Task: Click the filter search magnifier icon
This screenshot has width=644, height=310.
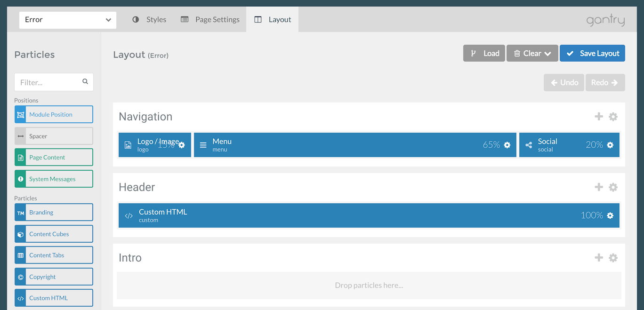Action: 85,81
